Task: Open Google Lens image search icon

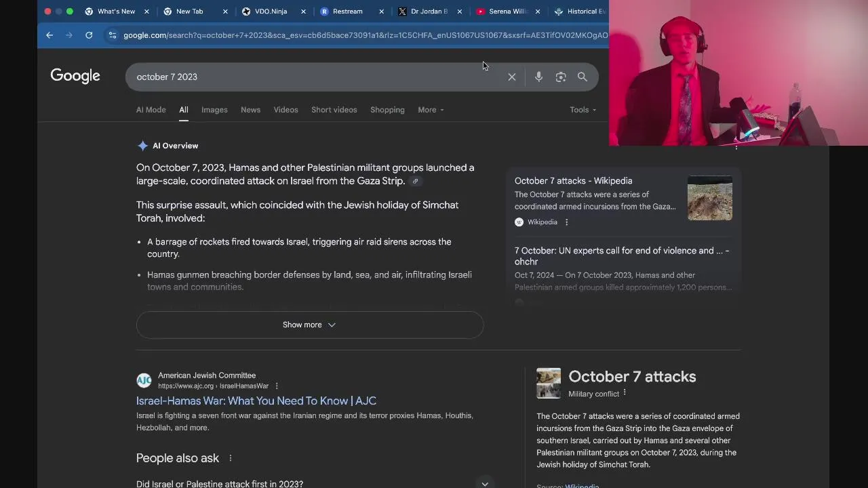Action: click(561, 77)
